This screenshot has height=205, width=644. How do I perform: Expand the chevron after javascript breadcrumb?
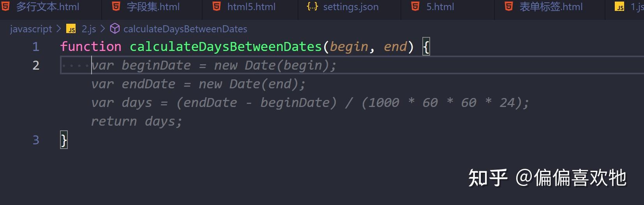[59, 29]
